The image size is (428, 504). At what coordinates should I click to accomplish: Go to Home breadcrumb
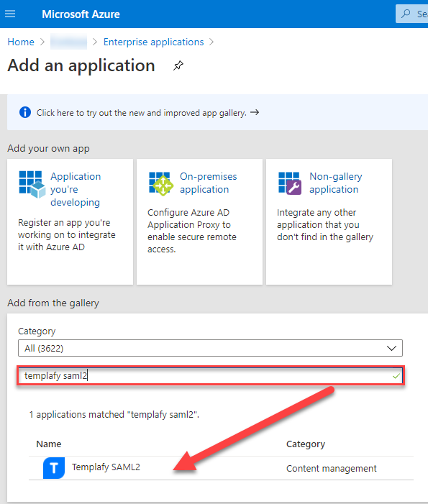point(21,42)
